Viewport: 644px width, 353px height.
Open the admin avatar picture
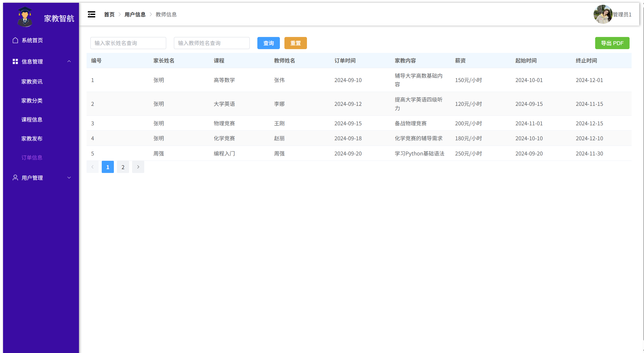(x=603, y=14)
